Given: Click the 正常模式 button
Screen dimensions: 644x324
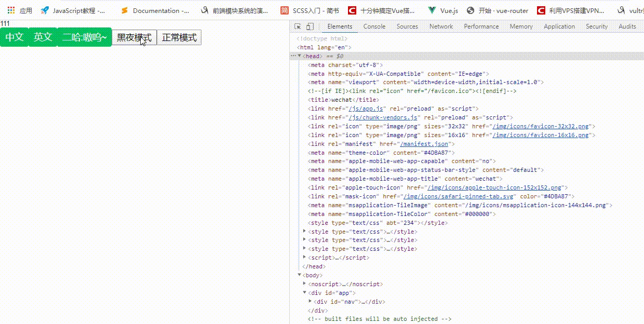Looking at the screenshot, I should [x=179, y=37].
